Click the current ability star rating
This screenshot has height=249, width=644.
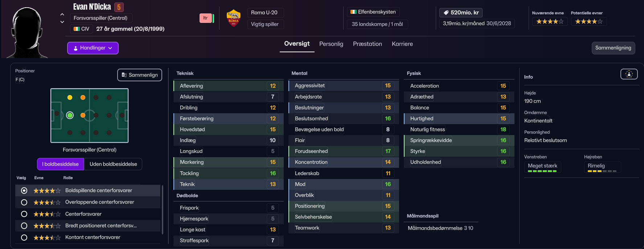click(x=550, y=22)
